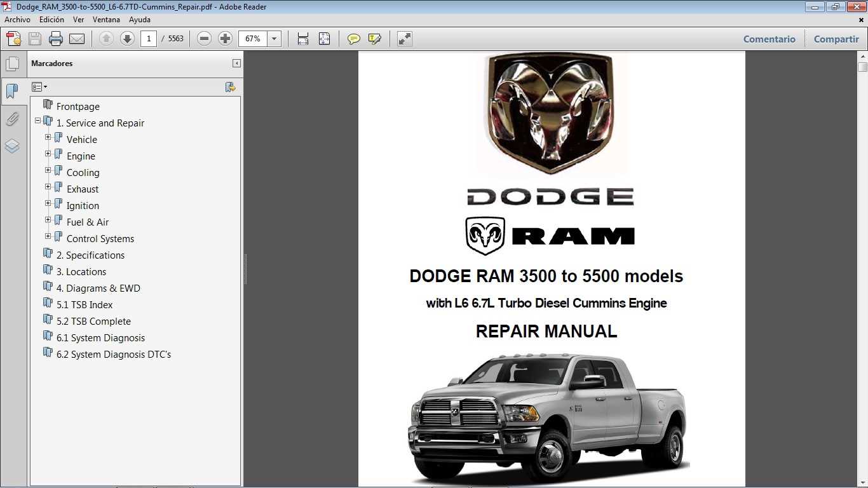868x488 pixels.
Task: Select the highlight text tool
Action: pyautogui.click(x=375, y=39)
